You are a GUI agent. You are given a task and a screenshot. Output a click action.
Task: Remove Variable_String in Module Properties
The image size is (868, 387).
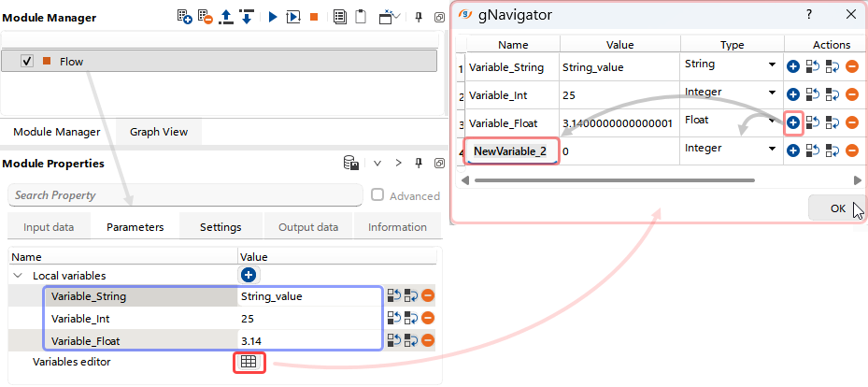click(427, 295)
